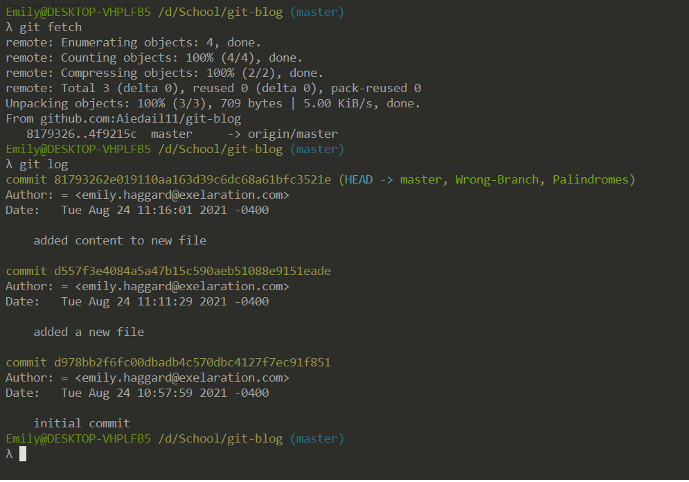Click the blinking cursor at the prompt
The height and width of the screenshot is (482, 689).
tap(22, 453)
